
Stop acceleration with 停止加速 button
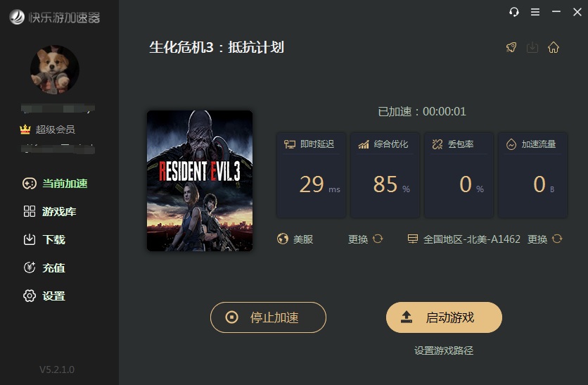(268, 317)
